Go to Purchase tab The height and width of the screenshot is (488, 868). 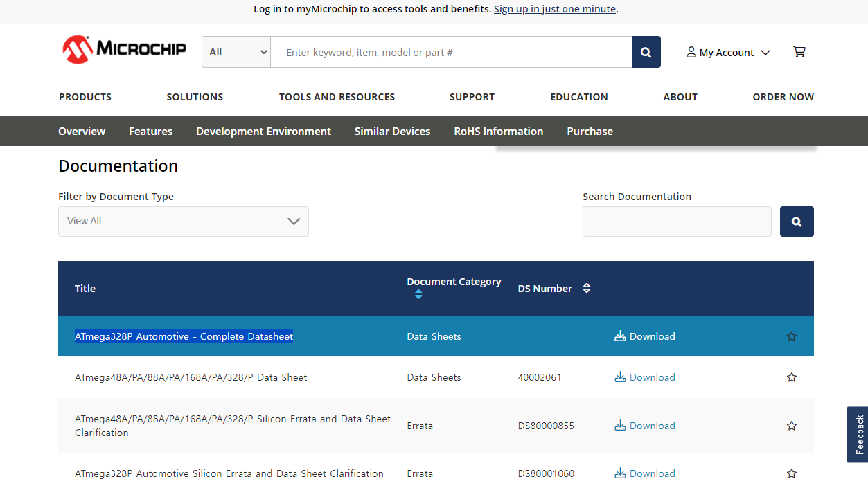(x=590, y=131)
